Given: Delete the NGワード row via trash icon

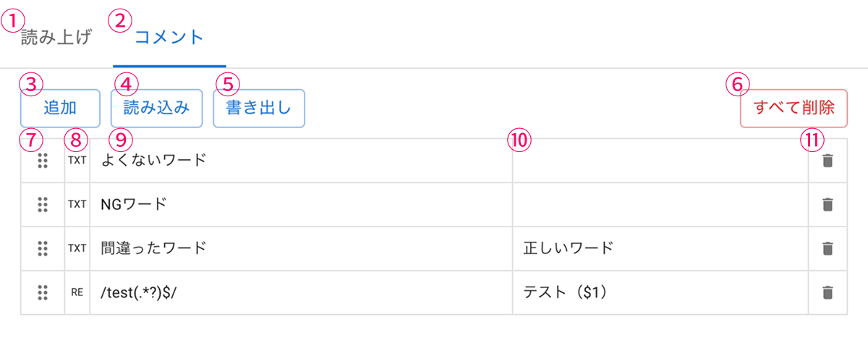Looking at the screenshot, I should (x=828, y=205).
